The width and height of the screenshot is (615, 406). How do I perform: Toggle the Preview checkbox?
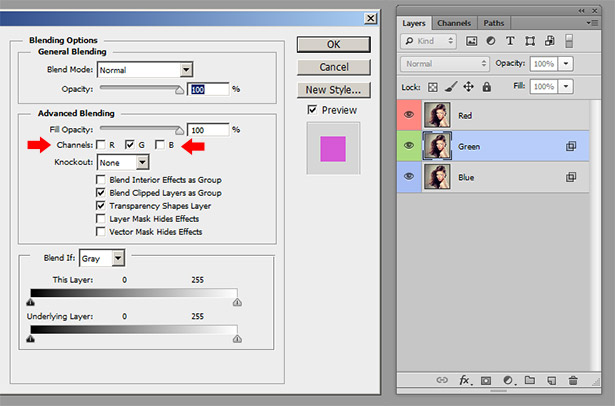pyautogui.click(x=312, y=110)
